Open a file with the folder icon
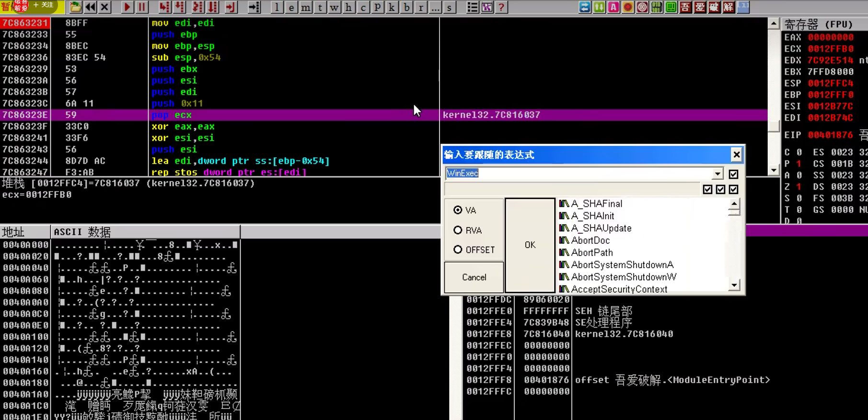Screen dimensions: 868x420 [x=75, y=7]
